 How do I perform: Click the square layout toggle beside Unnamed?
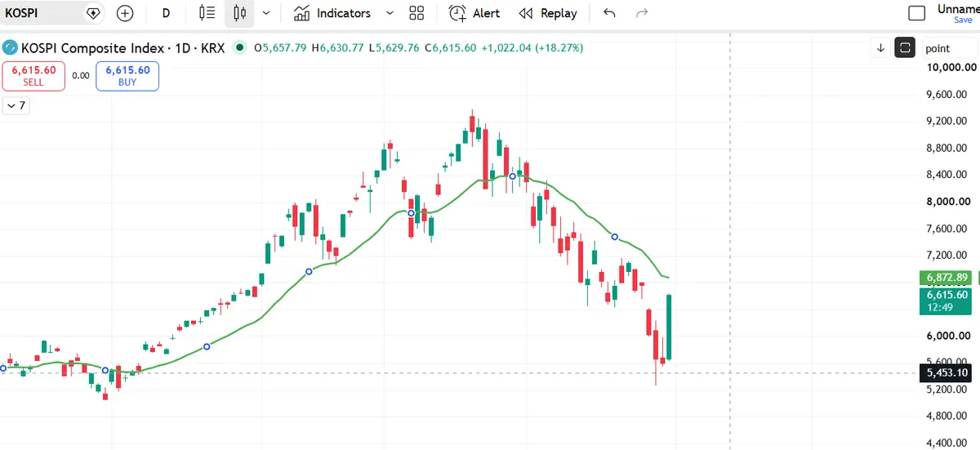pos(917,13)
